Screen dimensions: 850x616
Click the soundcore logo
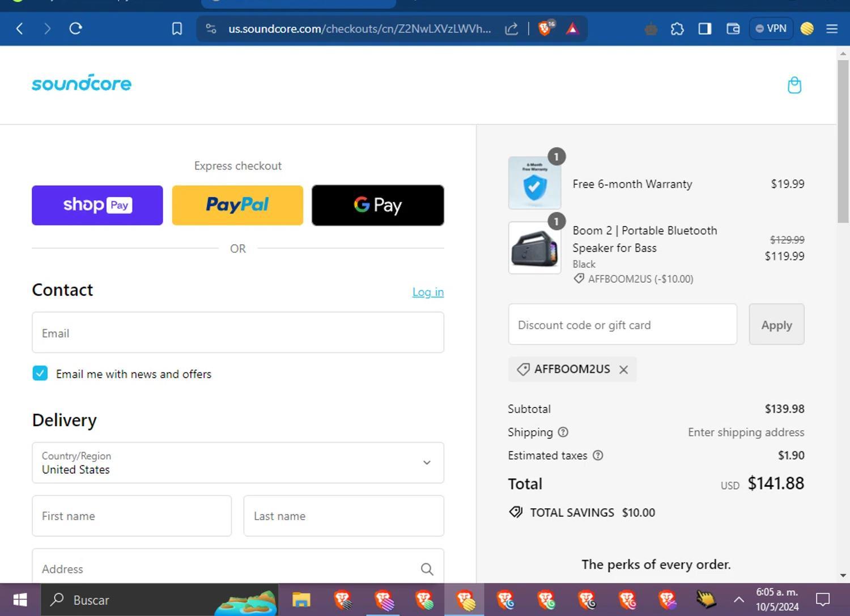click(x=82, y=83)
